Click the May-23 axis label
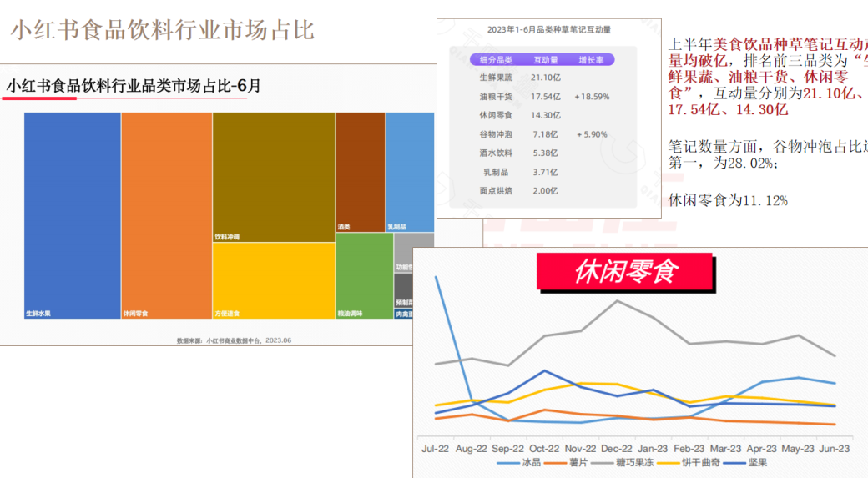The image size is (868, 478). tap(798, 449)
